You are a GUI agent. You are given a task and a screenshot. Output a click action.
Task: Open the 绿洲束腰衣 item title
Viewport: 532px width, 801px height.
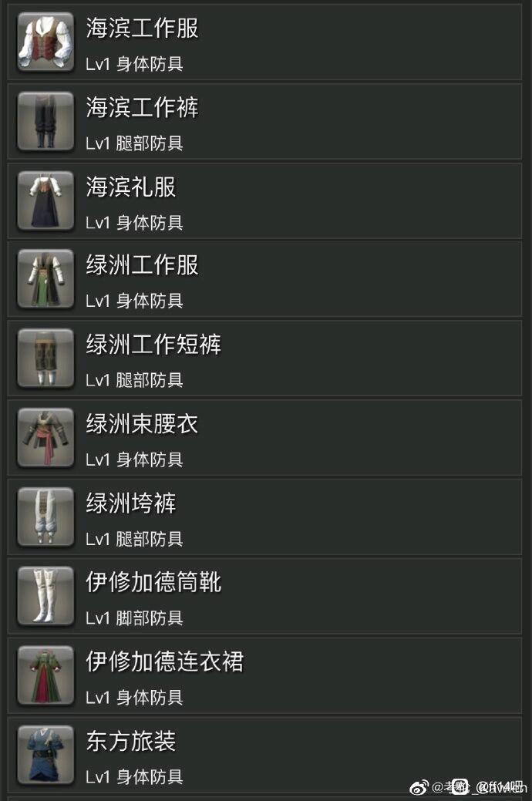(x=142, y=424)
